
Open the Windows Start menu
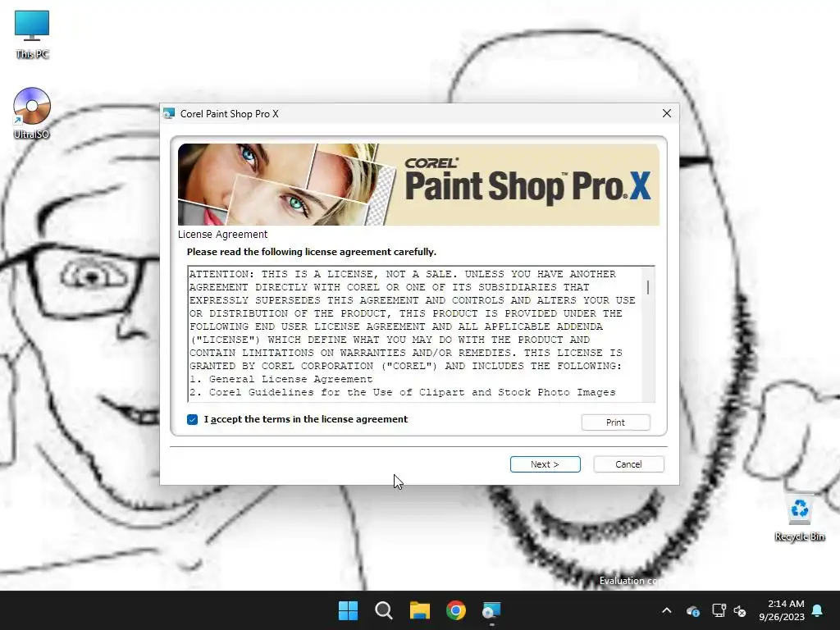click(x=348, y=610)
